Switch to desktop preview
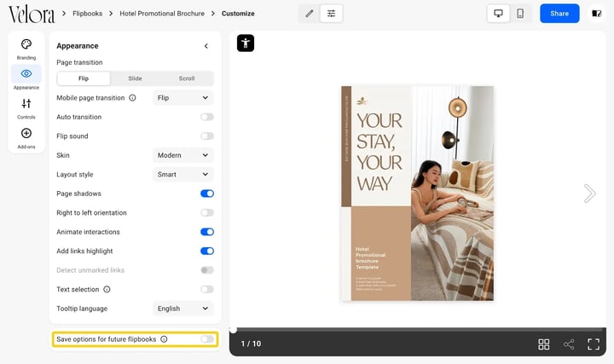 (498, 14)
